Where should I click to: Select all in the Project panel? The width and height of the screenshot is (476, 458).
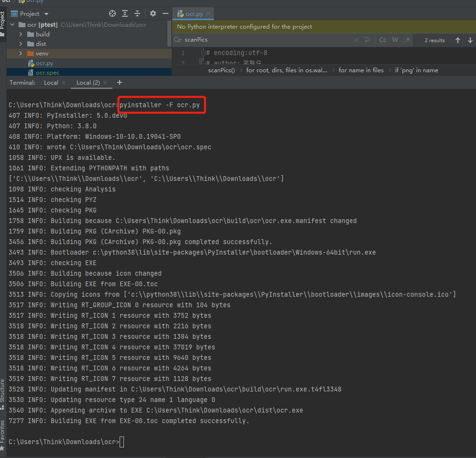click(112, 13)
